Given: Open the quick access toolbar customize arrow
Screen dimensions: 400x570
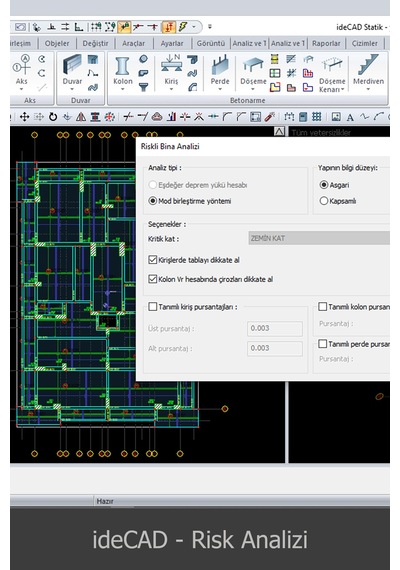Looking at the screenshot, I should 210,26.
